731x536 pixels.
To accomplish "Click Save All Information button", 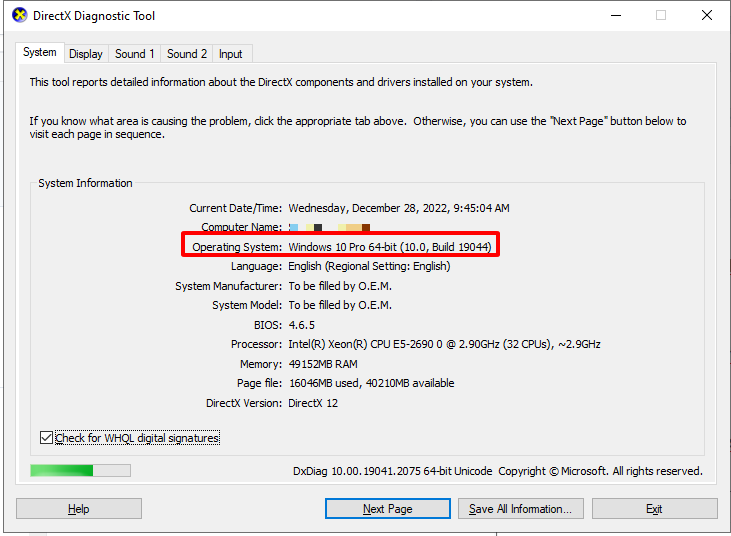I will [521, 509].
